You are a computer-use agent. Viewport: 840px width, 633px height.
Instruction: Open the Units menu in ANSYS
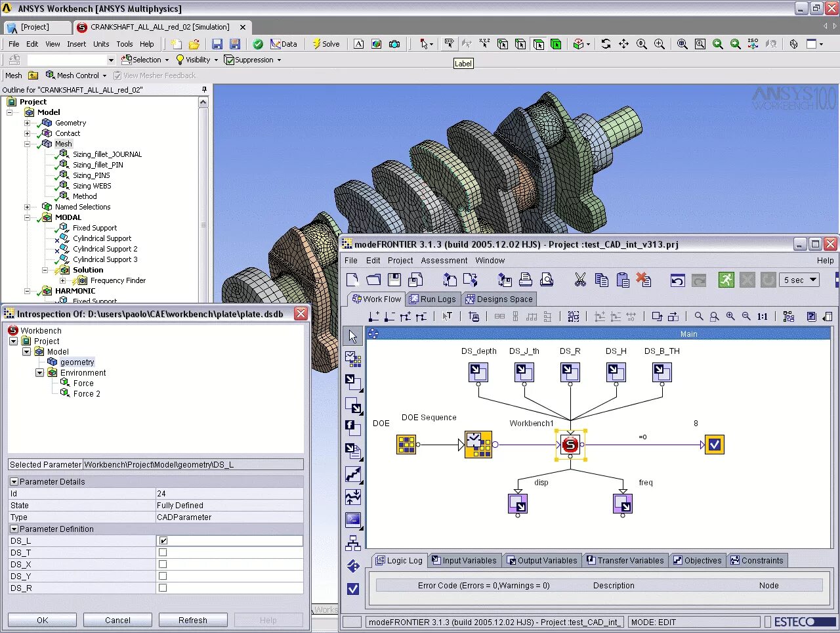pyautogui.click(x=101, y=44)
